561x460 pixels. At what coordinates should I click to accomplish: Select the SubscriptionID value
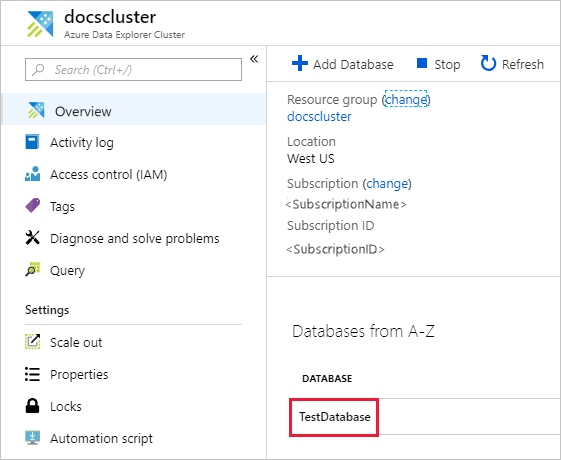[x=335, y=249]
